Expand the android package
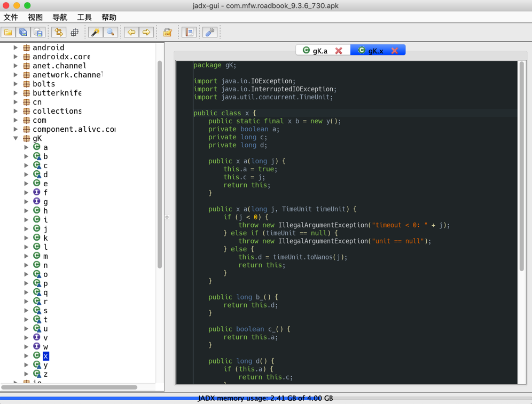532x404 pixels. coord(15,47)
